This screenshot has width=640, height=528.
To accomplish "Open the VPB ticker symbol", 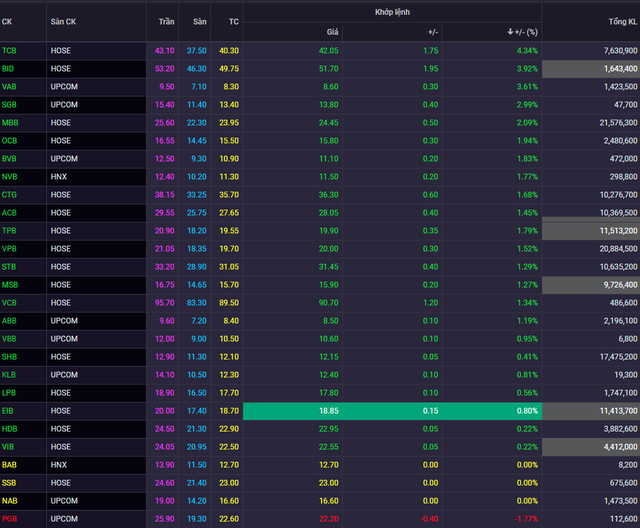I will click(9, 248).
